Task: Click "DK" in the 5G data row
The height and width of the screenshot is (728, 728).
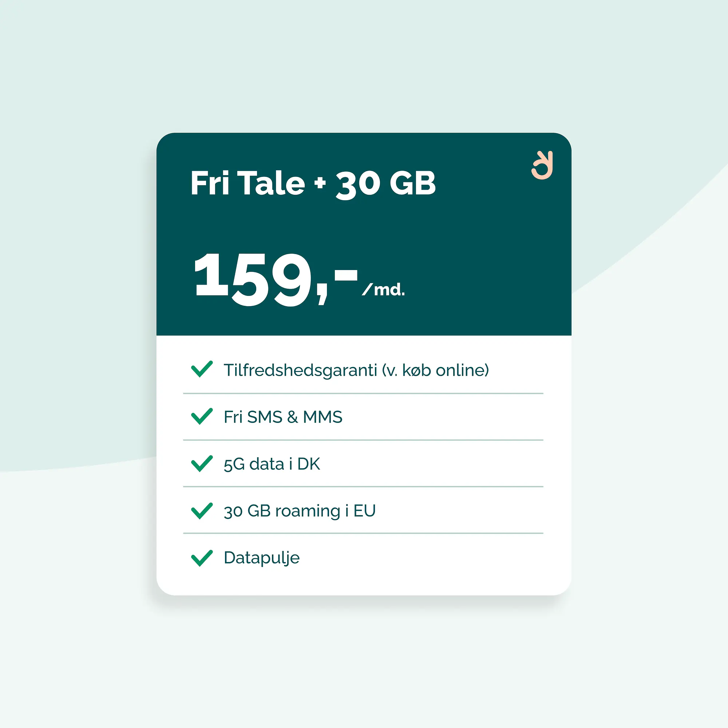Action: coord(309,464)
